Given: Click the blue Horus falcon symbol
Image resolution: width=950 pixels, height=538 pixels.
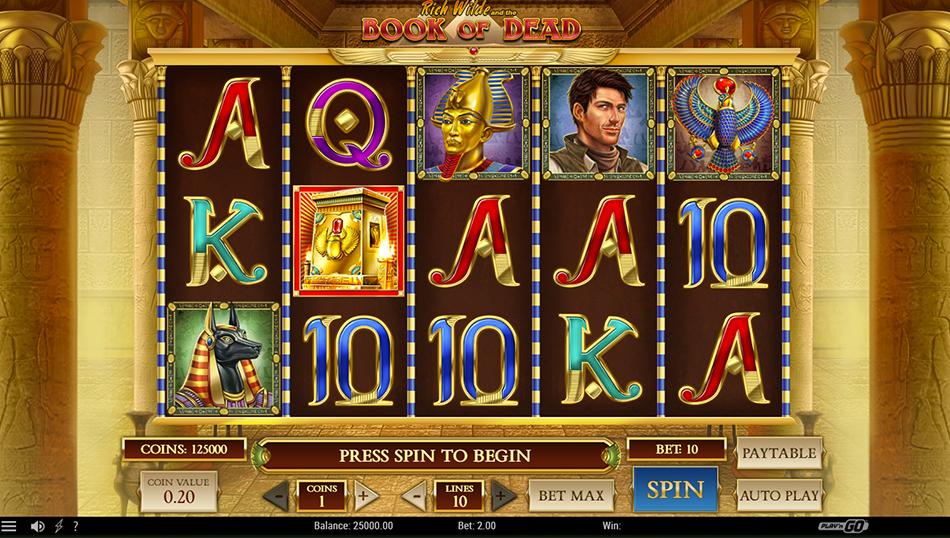Looking at the screenshot, I should click(x=723, y=124).
